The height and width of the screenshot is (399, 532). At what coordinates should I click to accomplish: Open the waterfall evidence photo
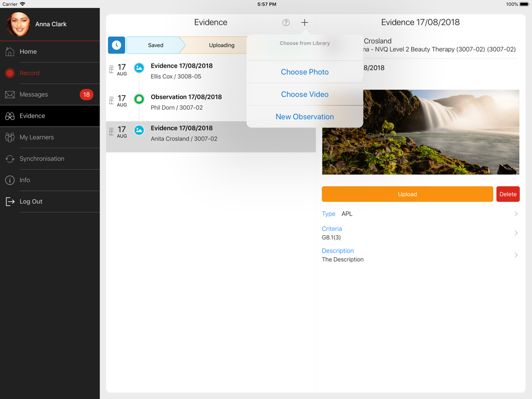(420, 132)
